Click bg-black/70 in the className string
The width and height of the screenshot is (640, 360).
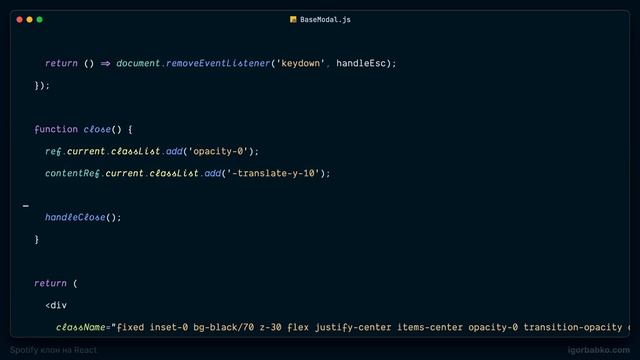click(x=224, y=327)
